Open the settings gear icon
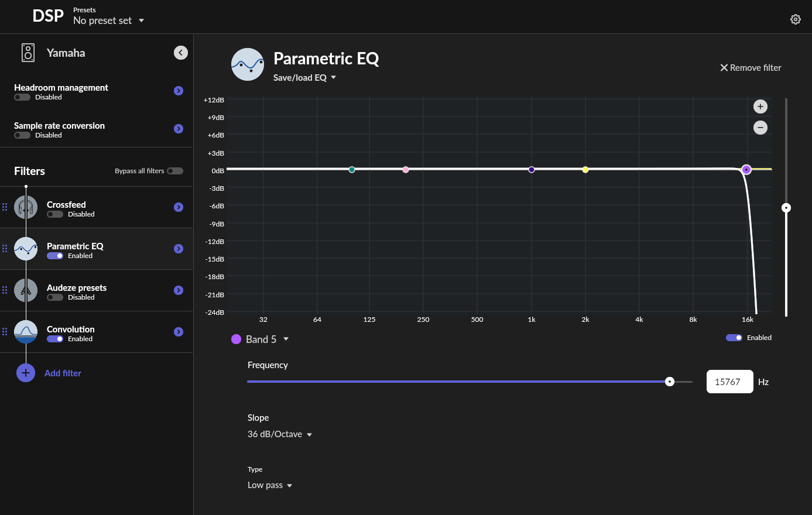Screen dimensions: 812x515 pos(795,19)
